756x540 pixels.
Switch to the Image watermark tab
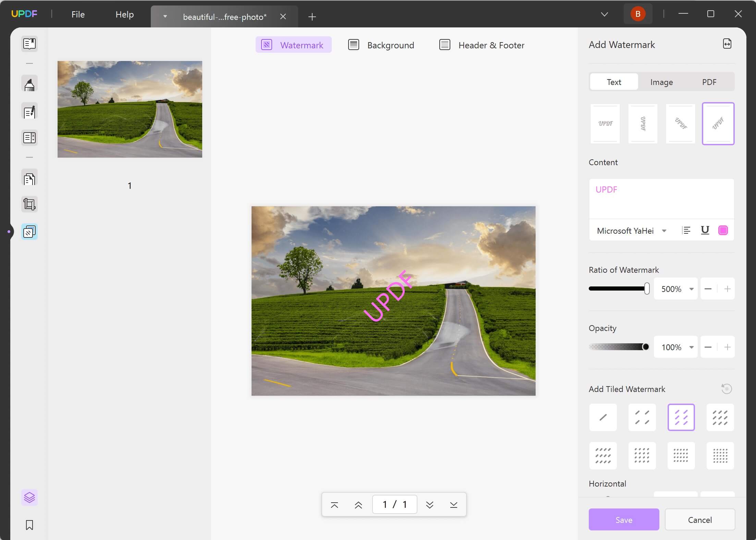click(x=661, y=82)
